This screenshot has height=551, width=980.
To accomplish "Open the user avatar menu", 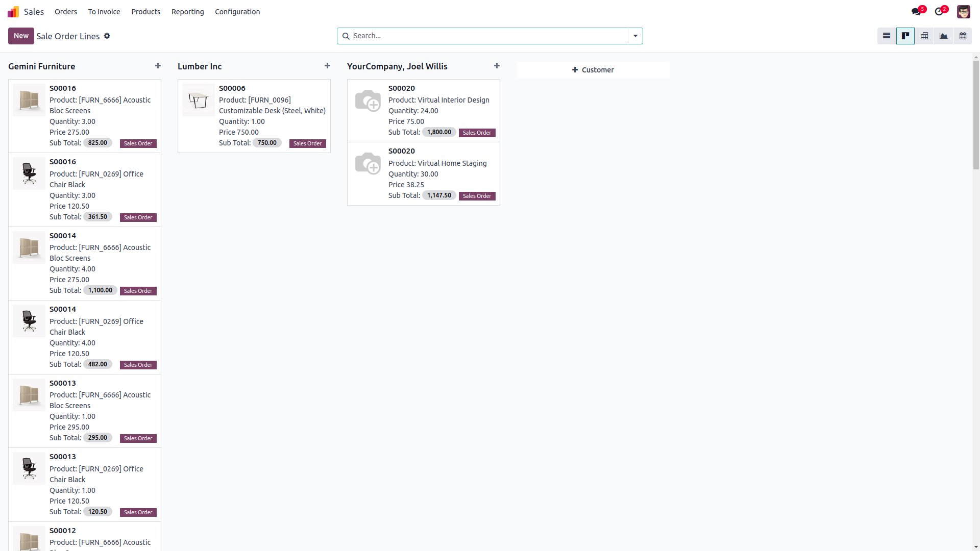I will pos(963,12).
